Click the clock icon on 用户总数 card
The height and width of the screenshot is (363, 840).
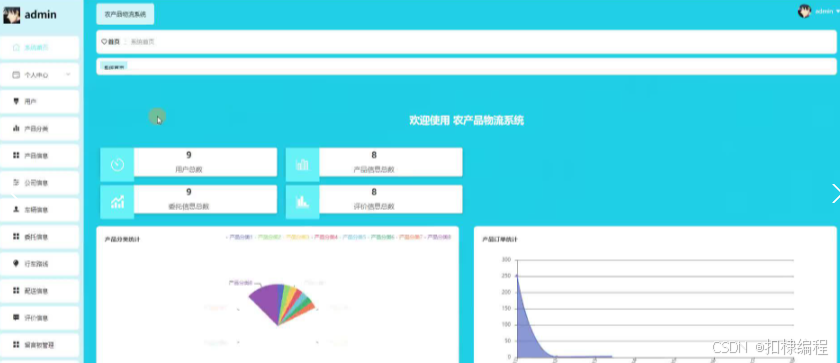[x=117, y=165]
